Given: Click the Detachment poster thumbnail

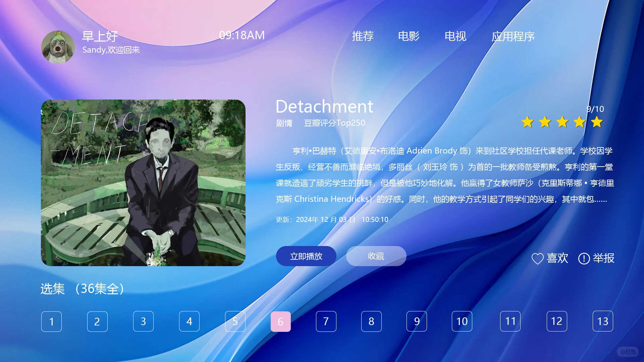Looking at the screenshot, I should click(143, 183).
